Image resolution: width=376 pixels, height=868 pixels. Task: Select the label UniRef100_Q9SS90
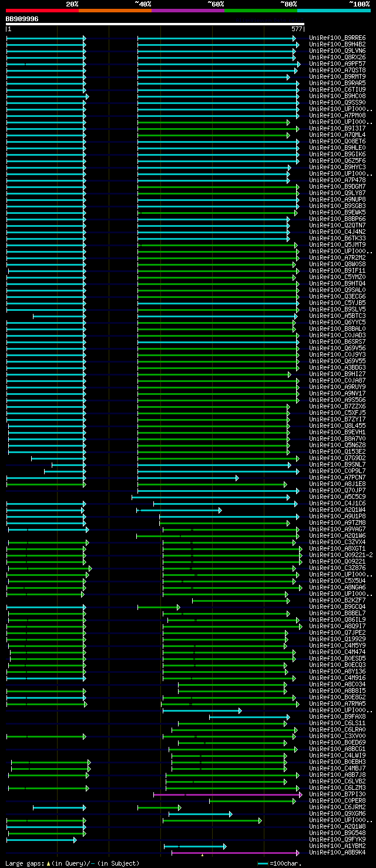point(337,103)
